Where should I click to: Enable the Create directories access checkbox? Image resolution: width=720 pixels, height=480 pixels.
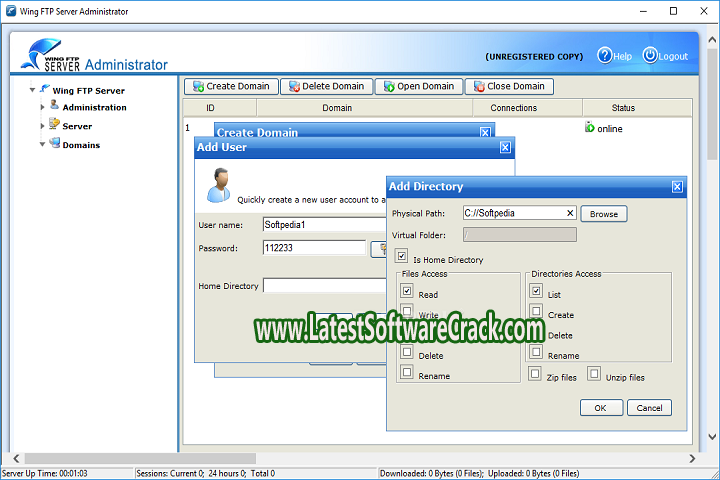pyautogui.click(x=536, y=311)
